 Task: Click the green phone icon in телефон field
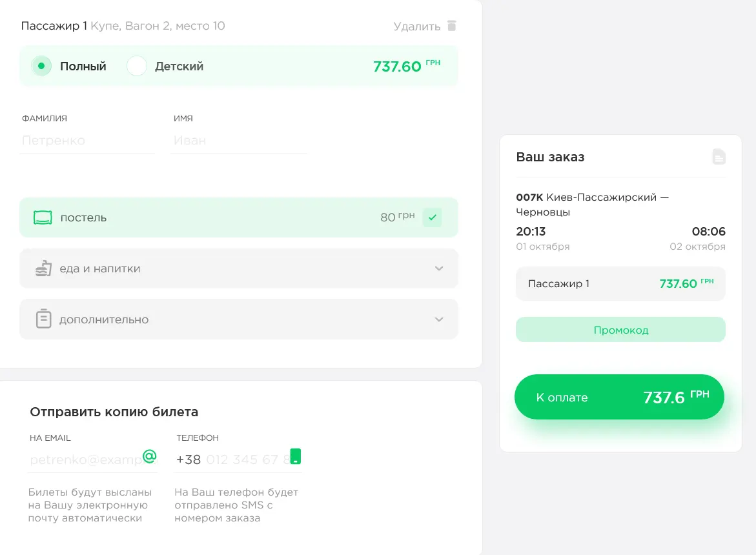coord(296,456)
